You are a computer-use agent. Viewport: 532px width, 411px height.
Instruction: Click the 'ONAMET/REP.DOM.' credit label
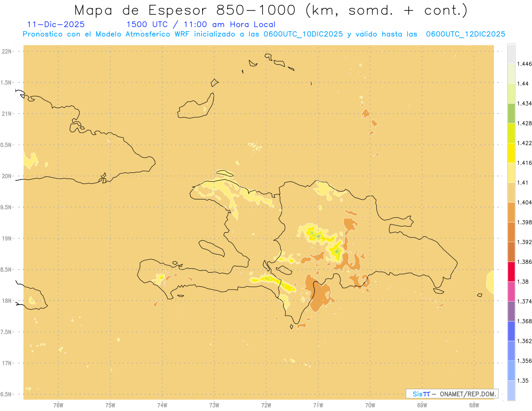[x=468, y=394]
